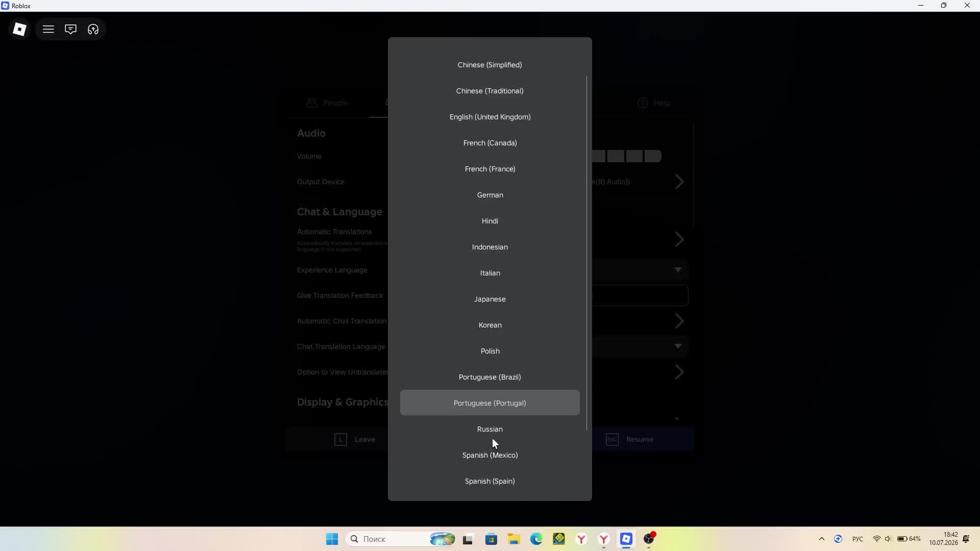Click the Resume button
Viewport: 980px width, 551px height.
pos(643,439)
